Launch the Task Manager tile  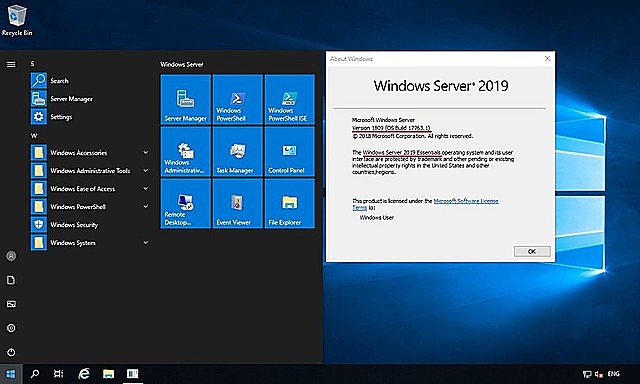tap(238, 151)
